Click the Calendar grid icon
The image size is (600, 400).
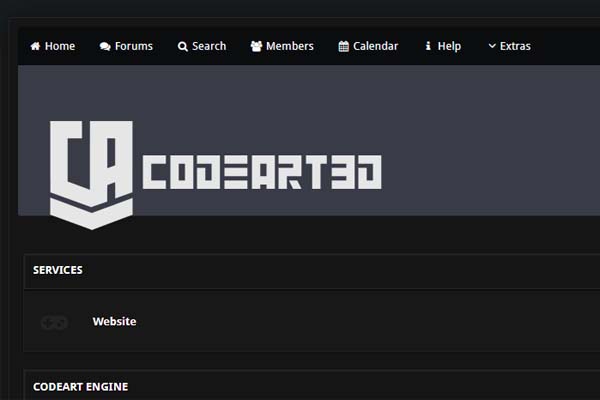tap(344, 46)
